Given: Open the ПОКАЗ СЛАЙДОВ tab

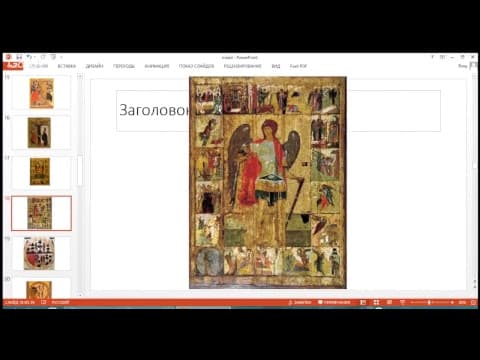Looking at the screenshot, I should [196, 66].
